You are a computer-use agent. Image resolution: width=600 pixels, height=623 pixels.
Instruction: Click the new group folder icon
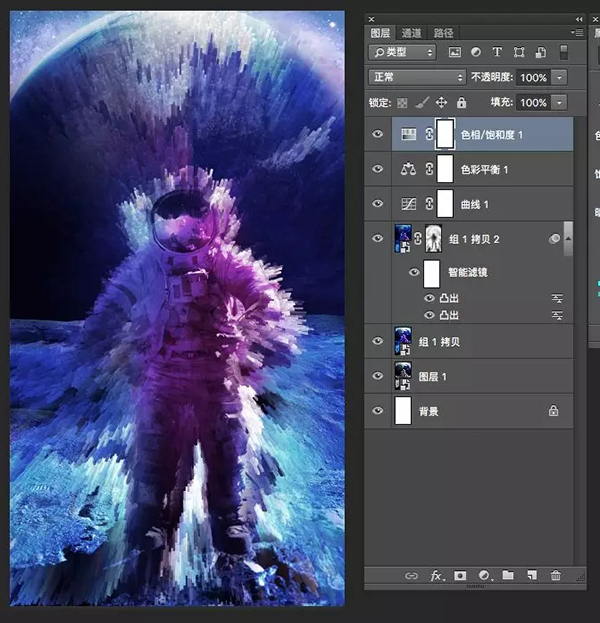tap(508, 576)
